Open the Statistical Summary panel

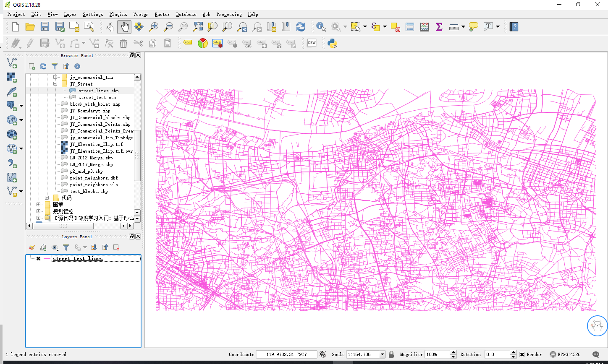click(439, 26)
